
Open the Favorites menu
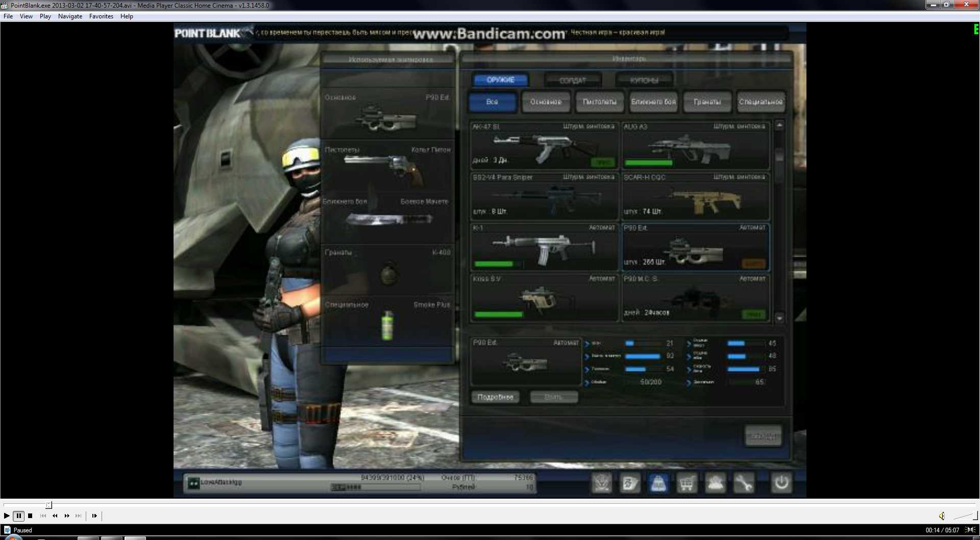tap(101, 16)
